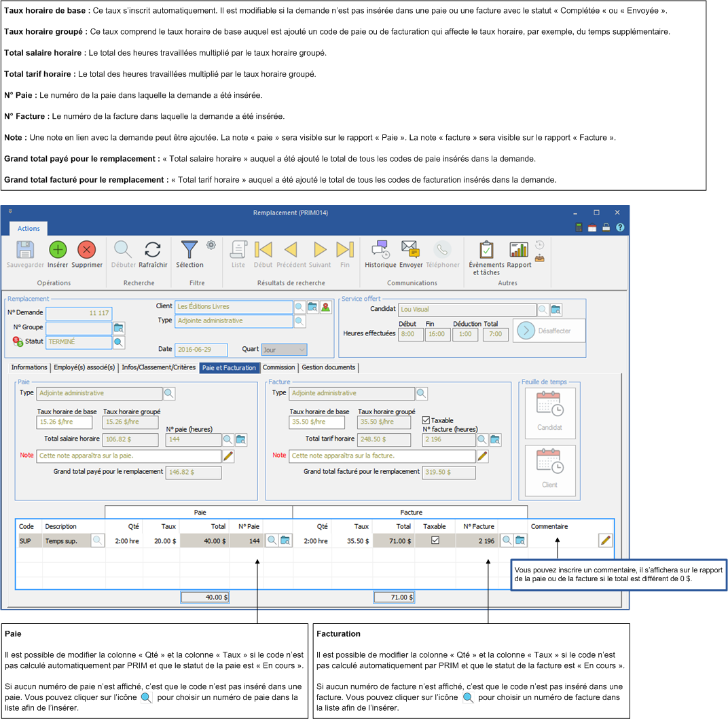Screen dimensions: 728x719
Task: Switch to Employé(s) associé(s) tab
Action: point(84,367)
